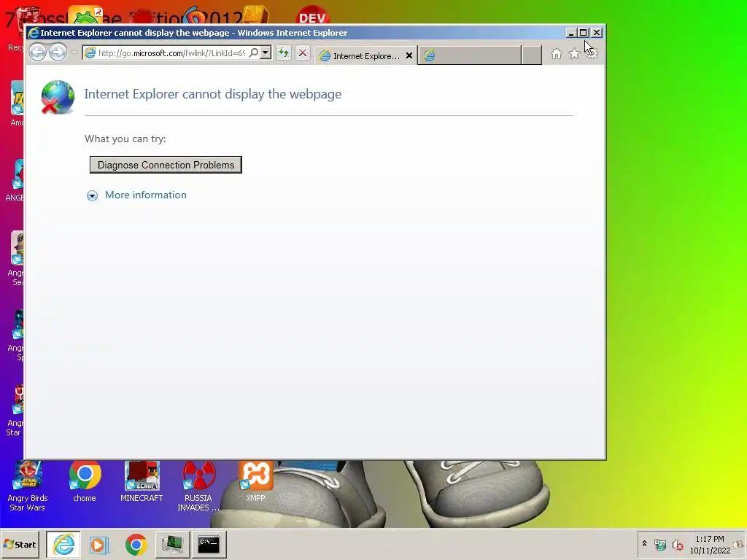Open a new tab with small gray button
Viewport: 747px width, 560px height.
pyautogui.click(x=531, y=55)
